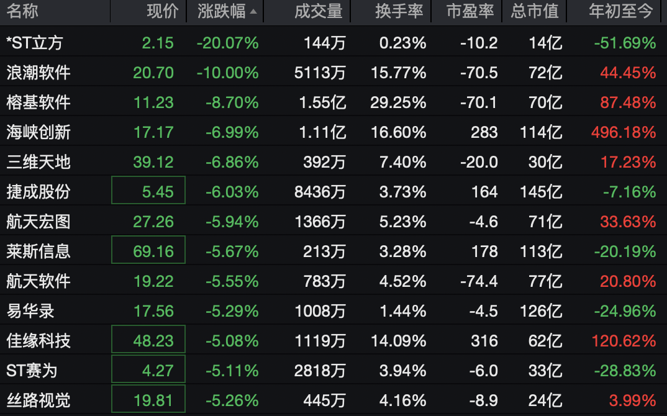Open 海峡创新 stock details
667x416 pixels.
tap(38, 132)
